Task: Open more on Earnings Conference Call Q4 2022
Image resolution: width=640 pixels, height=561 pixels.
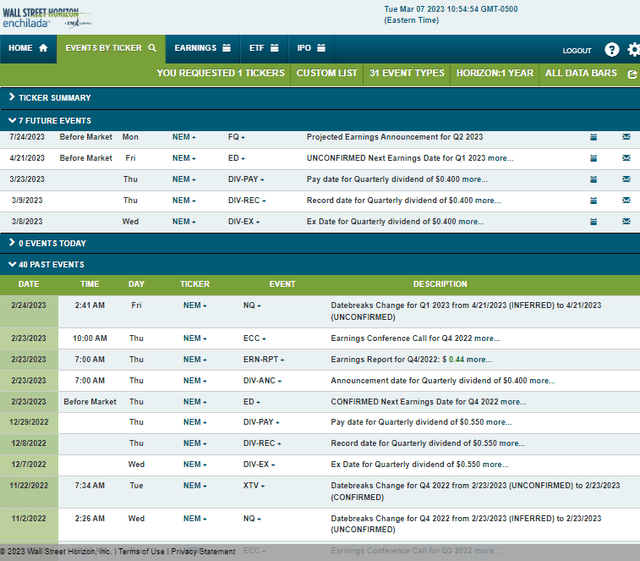Action: (x=487, y=338)
